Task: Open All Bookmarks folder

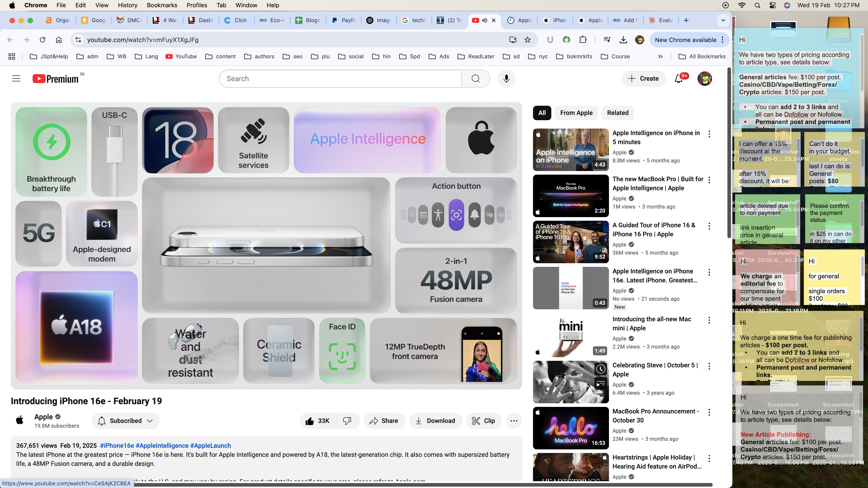Action: point(702,56)
